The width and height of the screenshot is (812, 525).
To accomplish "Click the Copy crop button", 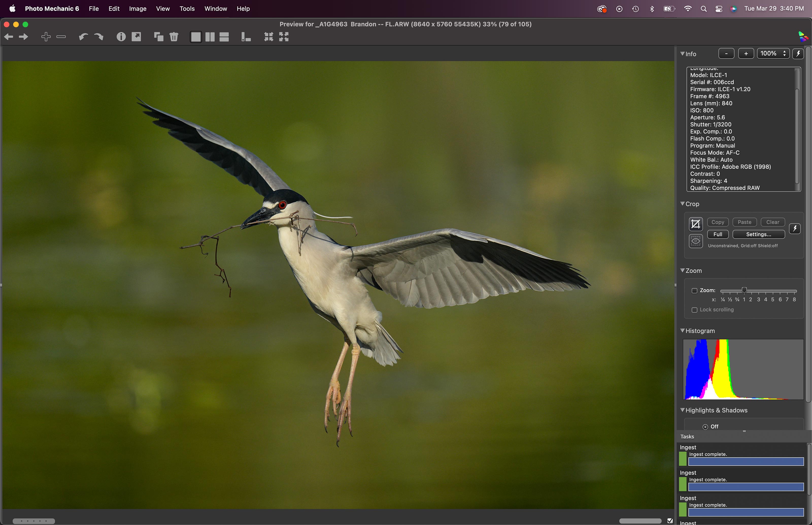I will [718, 222].
